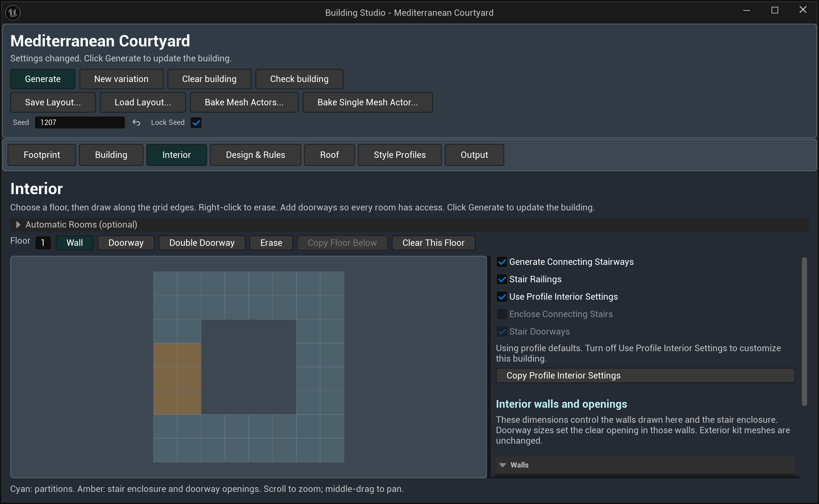Disable Generate Connecting Stairways
819x504 pixels.
(x=502, y=262)
